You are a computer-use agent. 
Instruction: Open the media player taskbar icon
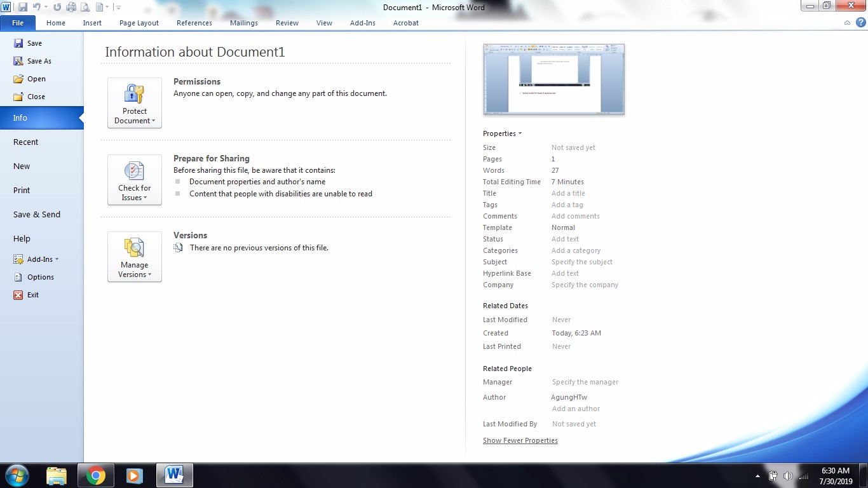tap(134, 475)
